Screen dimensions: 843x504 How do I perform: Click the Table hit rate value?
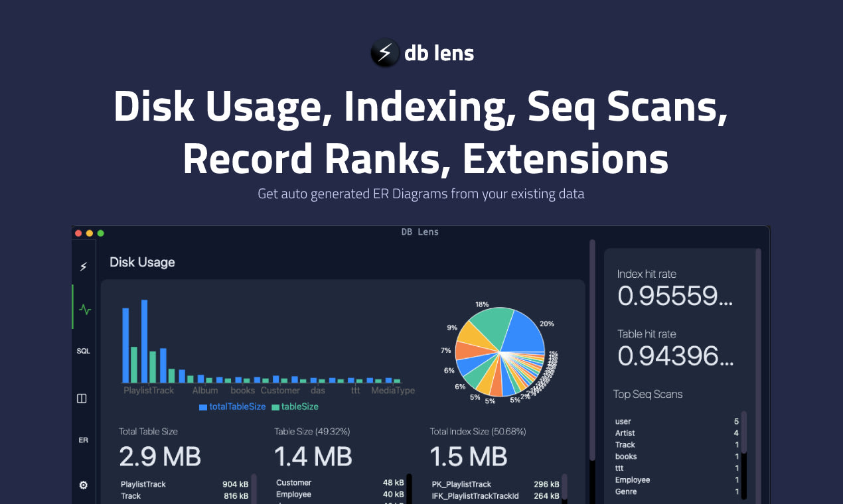pos(675,357)
